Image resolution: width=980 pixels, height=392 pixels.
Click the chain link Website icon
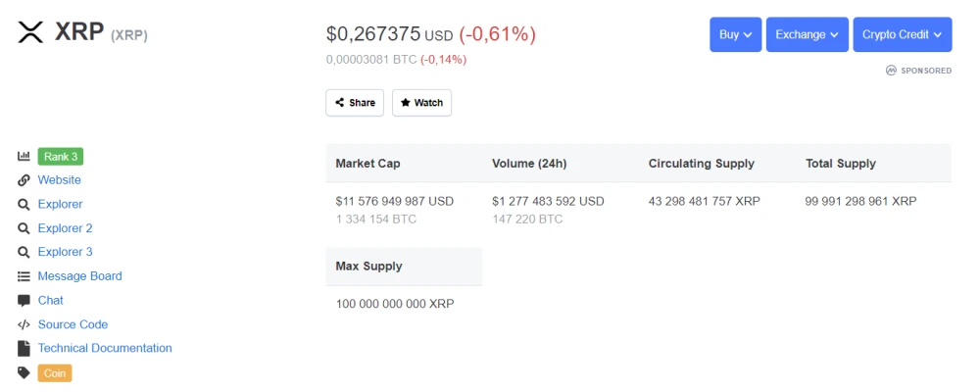[x=24, y=180]
